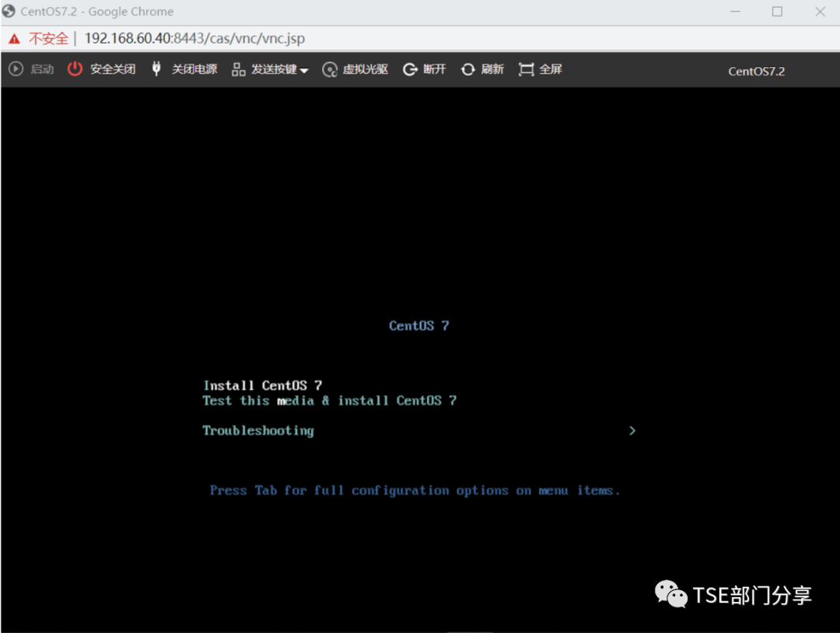Viewport: 840px width, 633px height.
Task: Maximize the Chrome window
Action: coord(777,11)
